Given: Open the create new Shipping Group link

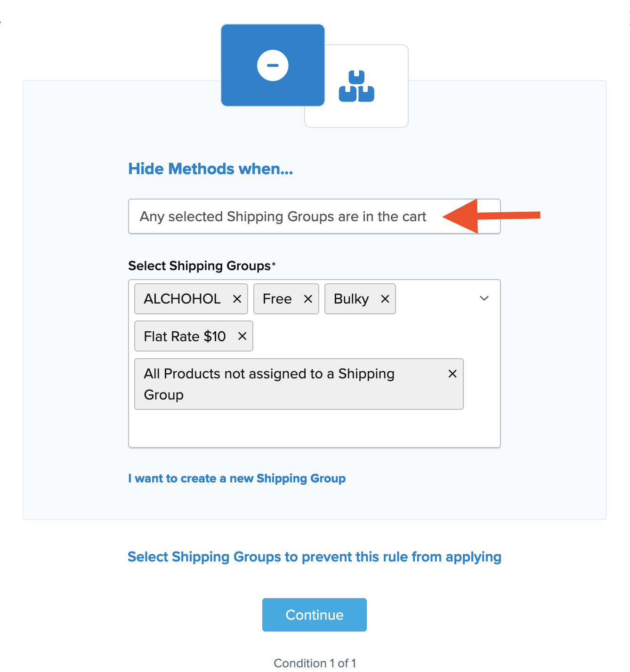Looking at the screenshot, I should (237, 479).
